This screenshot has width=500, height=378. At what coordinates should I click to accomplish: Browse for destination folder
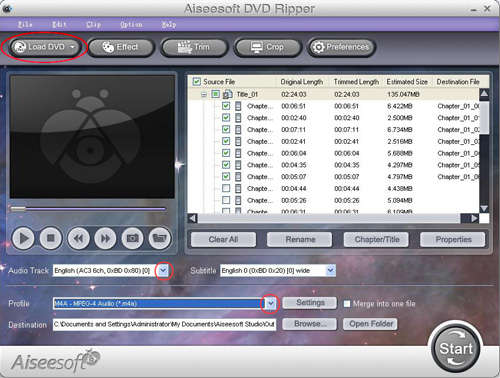click(310, 324)
